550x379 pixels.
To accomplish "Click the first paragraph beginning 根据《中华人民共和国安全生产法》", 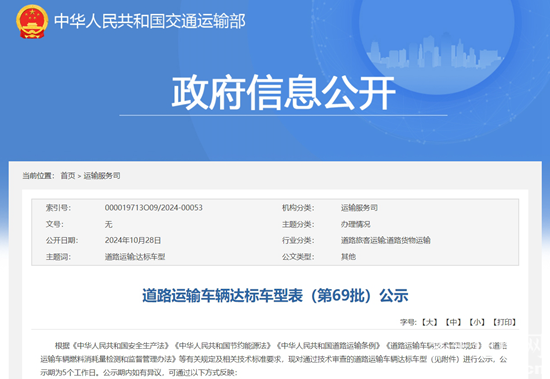I will point(274,359).
